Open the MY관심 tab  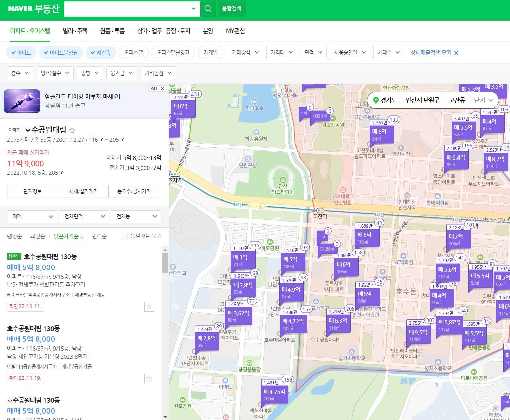pyautogui.click(x=235, y=31)
